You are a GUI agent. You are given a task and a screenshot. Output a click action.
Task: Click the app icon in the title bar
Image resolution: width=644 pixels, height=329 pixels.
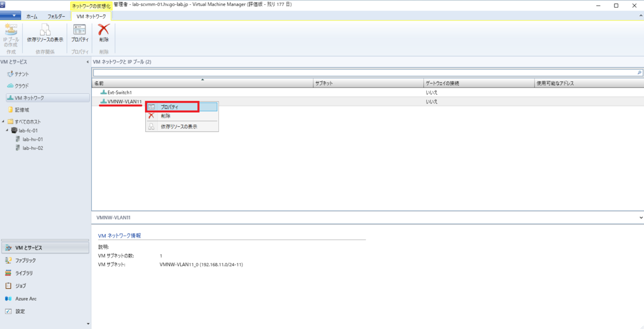click(3, 4)
